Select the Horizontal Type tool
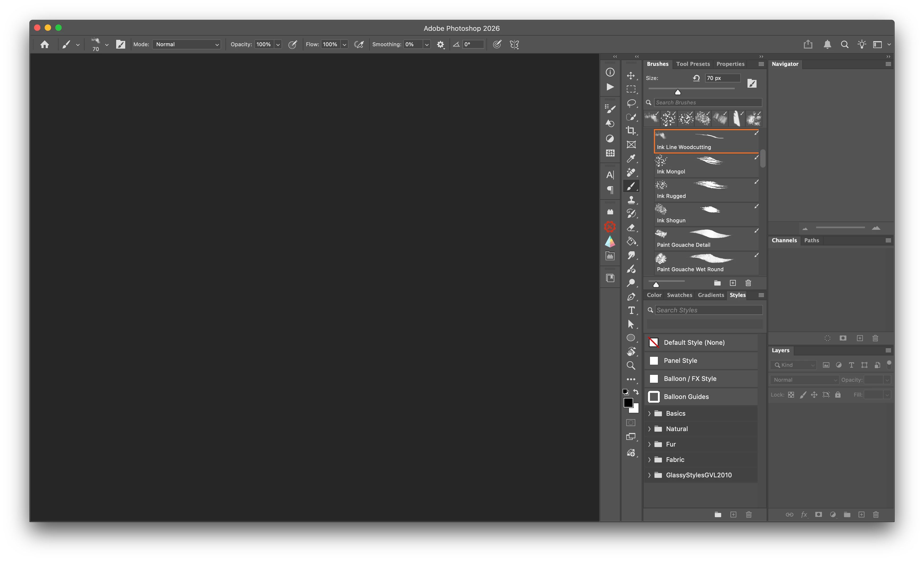 click(631, 310)
